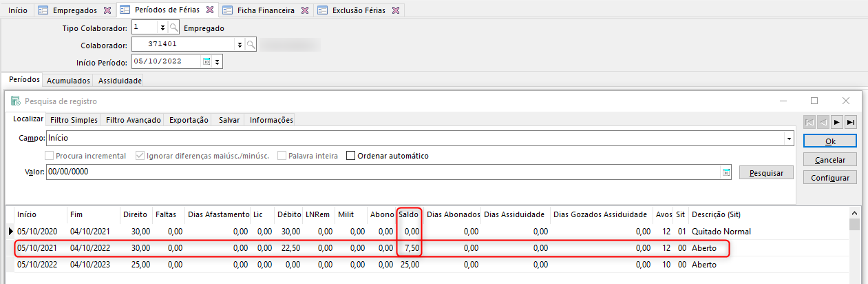The width and height of the screenshot is (868, 284).
Task: Click the Dias Afastamento column header
Action: click(218, 214)
